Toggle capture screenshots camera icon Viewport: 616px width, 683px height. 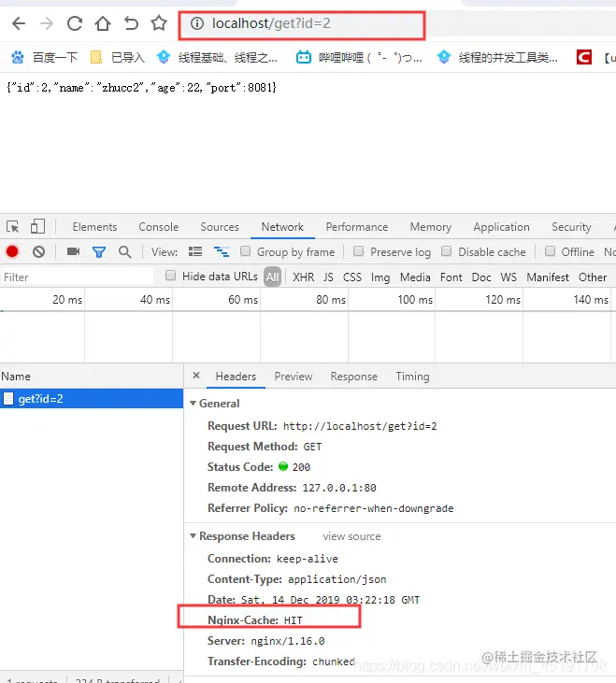click(x=73, y=251)
